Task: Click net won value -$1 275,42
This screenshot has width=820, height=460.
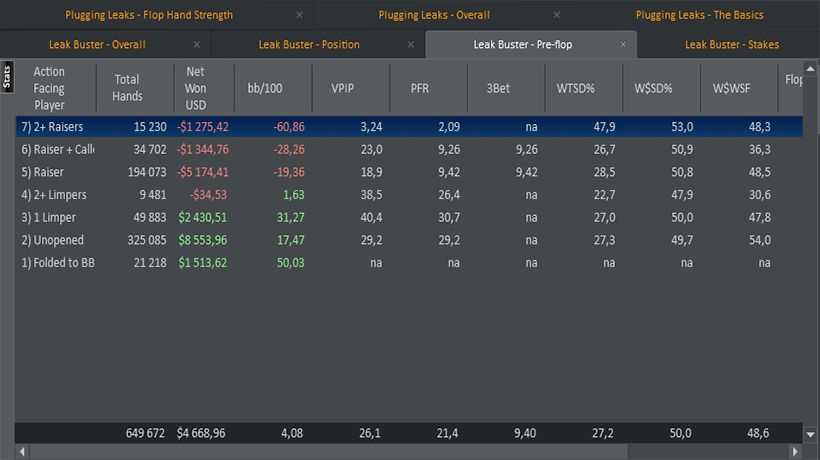Action: tap(202, 126)
